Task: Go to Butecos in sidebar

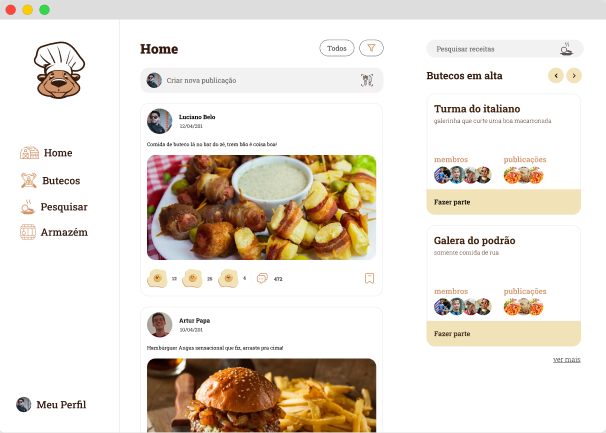Action: coord(50,181)
